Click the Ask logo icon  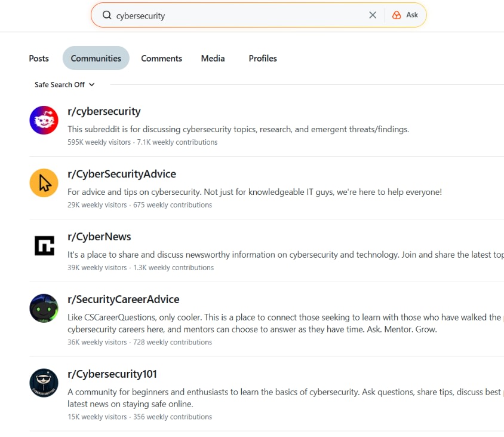click(397, 15)
